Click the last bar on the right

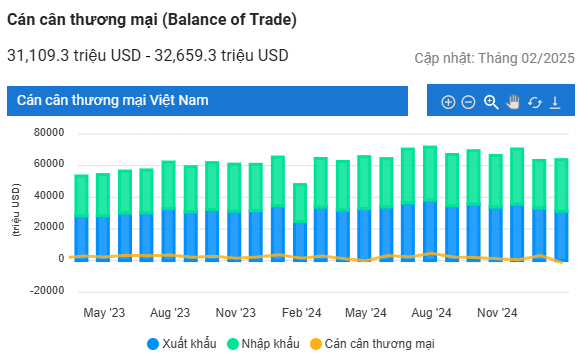click(x=561, y=210)
